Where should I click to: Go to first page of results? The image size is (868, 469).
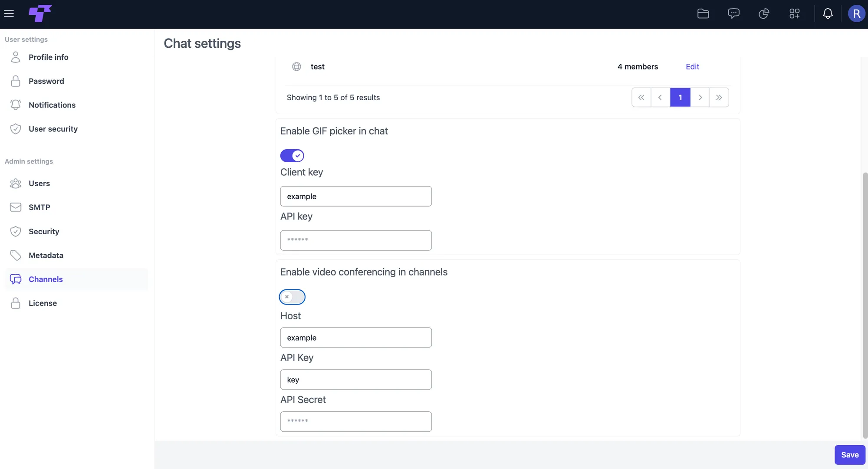click(641, 97)
